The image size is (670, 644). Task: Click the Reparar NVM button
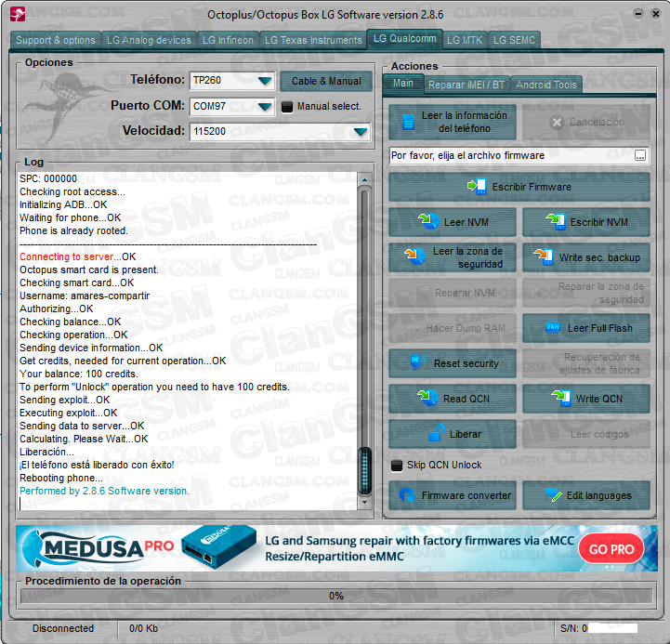pos(452,293)
